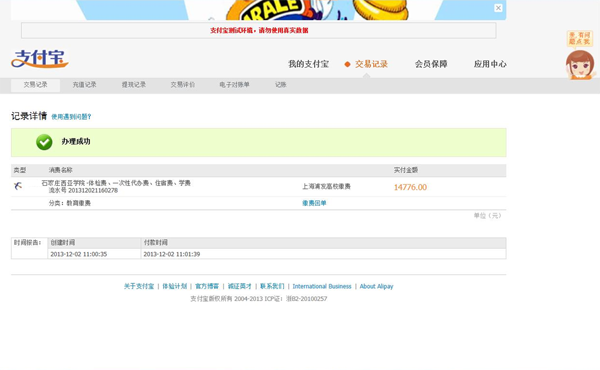Image resolution: width=600 pixels, height=370 pixels.
Task: Switch to the 充值记录 sub-tab
Action: point(85,85)
